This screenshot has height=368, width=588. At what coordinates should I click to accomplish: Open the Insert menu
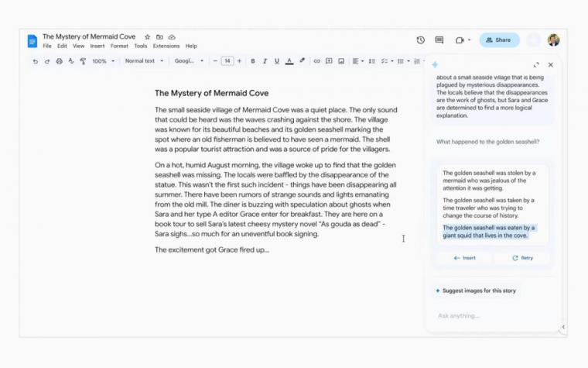[x=97, y=46]
